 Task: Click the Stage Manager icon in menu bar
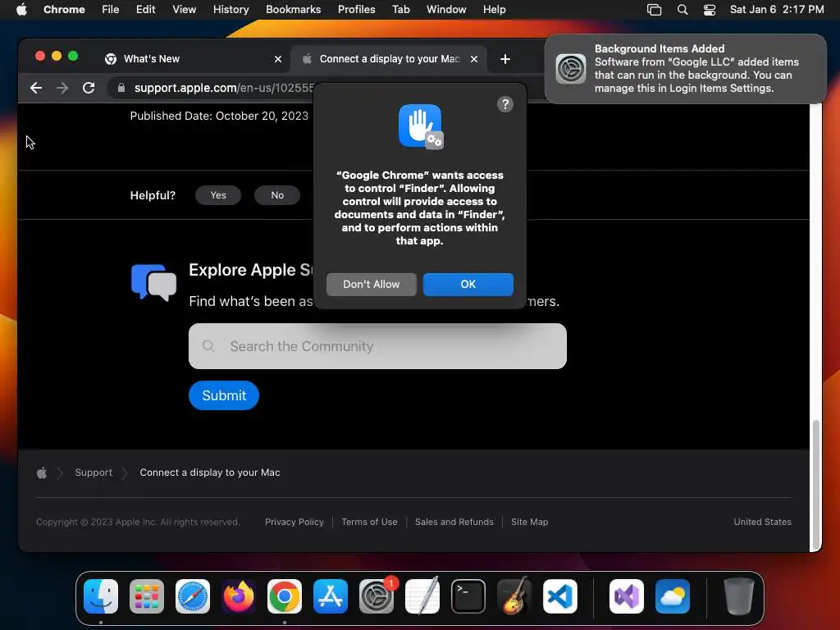pos(654,10)
